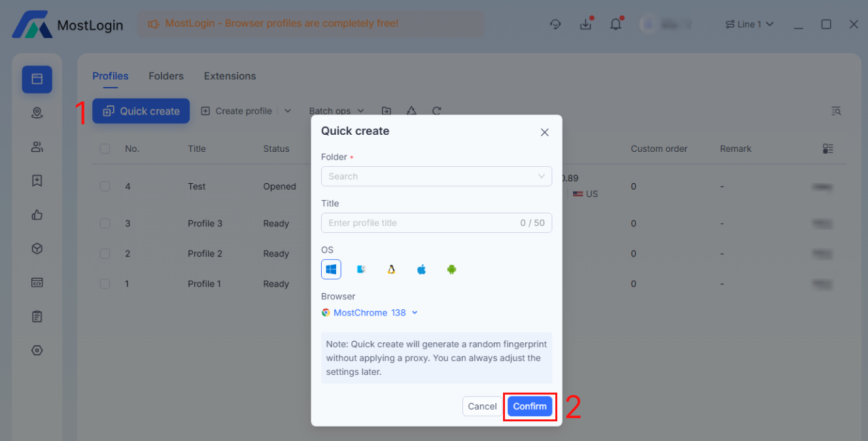Select the Apple OS icon
Viewport: 868px width, 441px height.
click(421, 269)
